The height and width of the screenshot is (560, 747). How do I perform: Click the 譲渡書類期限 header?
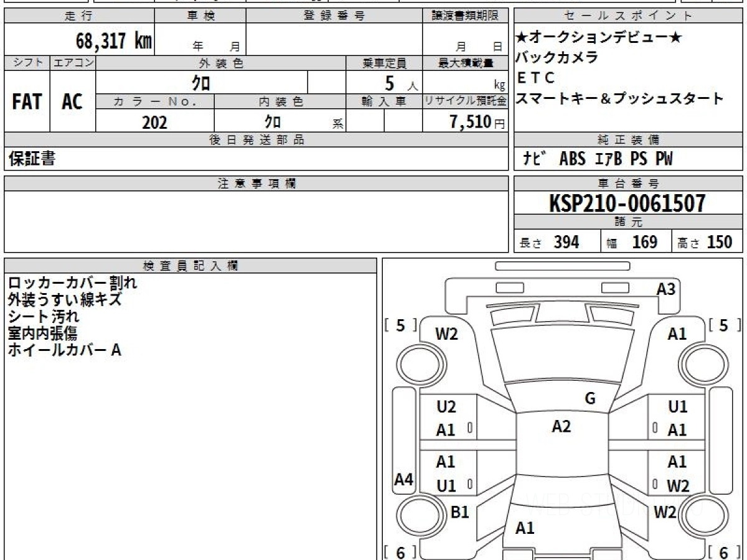[x=465, y=16]
